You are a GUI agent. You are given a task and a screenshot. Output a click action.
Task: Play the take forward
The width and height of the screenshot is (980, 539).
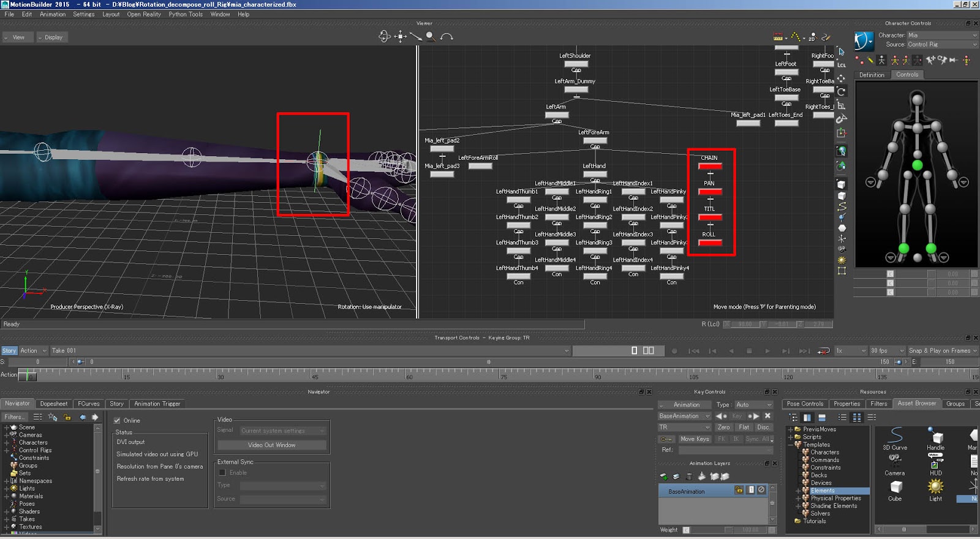pyautogui.click(x=767, y=351)
